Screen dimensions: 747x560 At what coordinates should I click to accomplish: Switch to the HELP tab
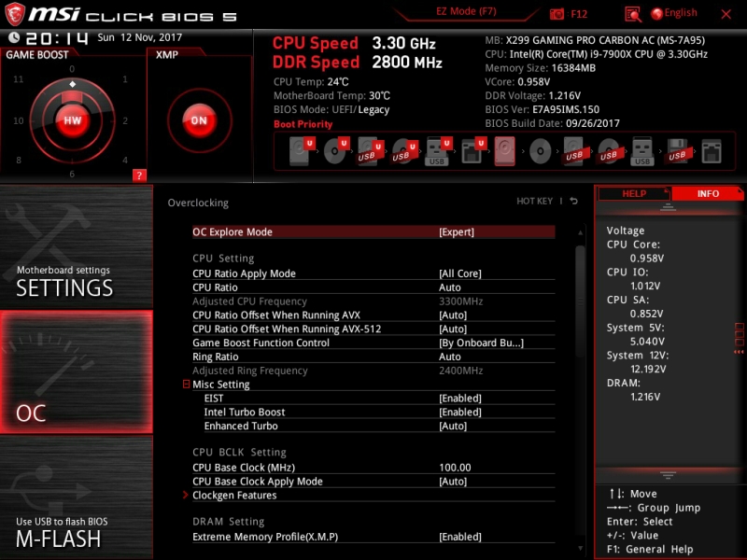click(634, 194)
